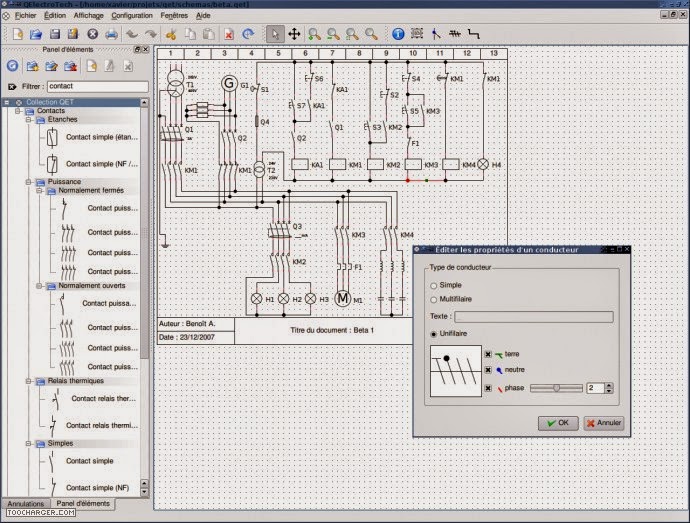Image resolution: width=690 pixels, height=523 pixels.
Task: Select the Simple conductor type
Action: pos(433,286)
